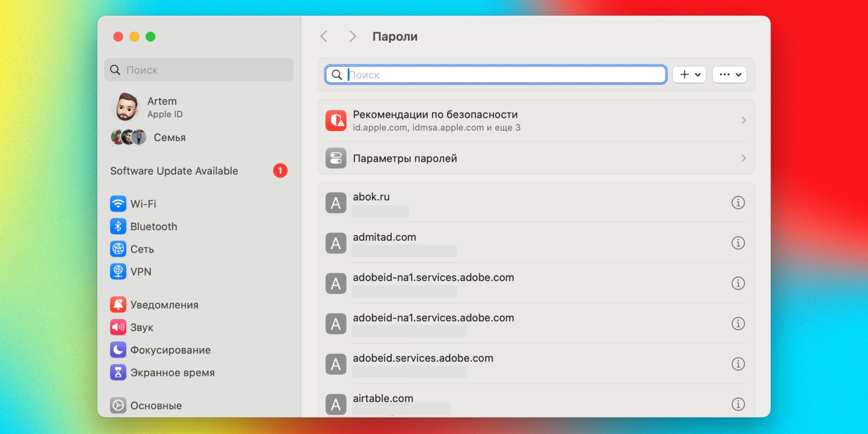Click the Рекомендации по безопасности shield icon
Image resolution: width=868 pixels, height=434 pixels.
tap(336, 120)
